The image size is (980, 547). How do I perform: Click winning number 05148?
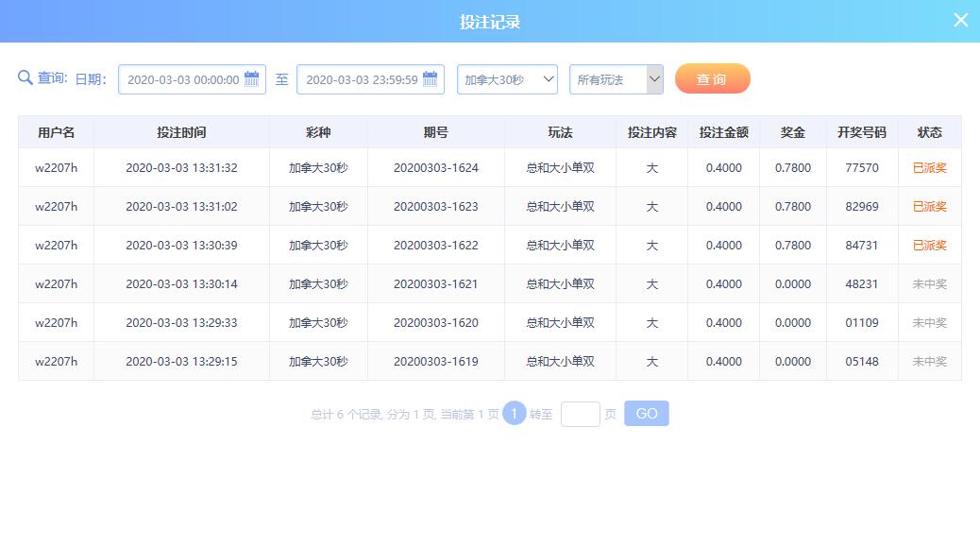862,361
